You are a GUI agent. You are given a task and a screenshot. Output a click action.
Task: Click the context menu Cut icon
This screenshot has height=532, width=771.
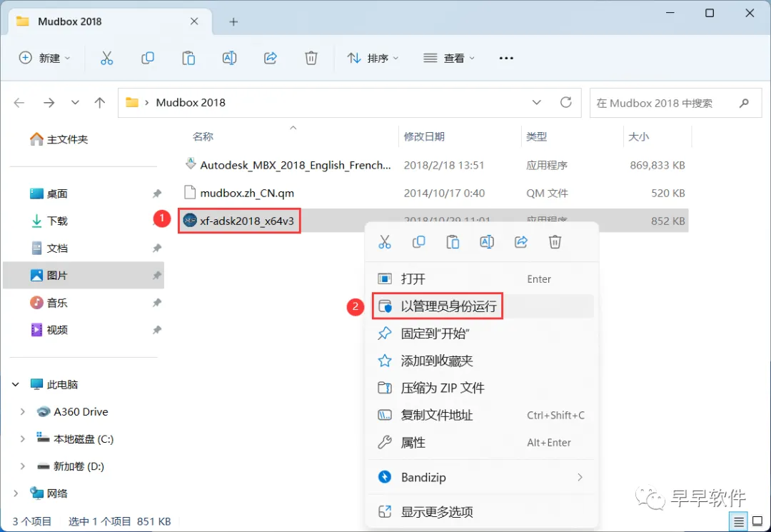coord(385,242)
